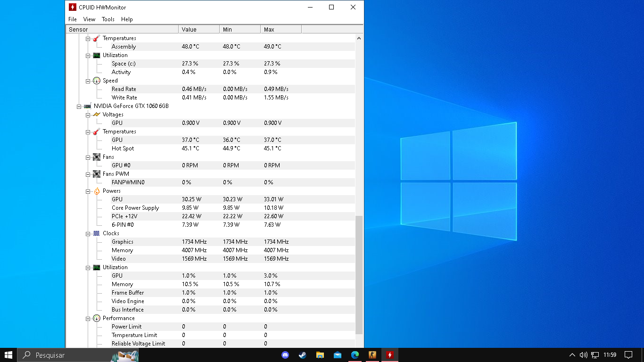Image resolution: width=644 pixels, height=362 pixels.
Task: Open the Help menu
Action: tap(127, 19)
